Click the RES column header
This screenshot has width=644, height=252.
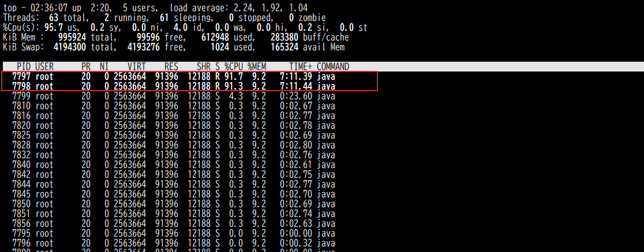point(171,66)
